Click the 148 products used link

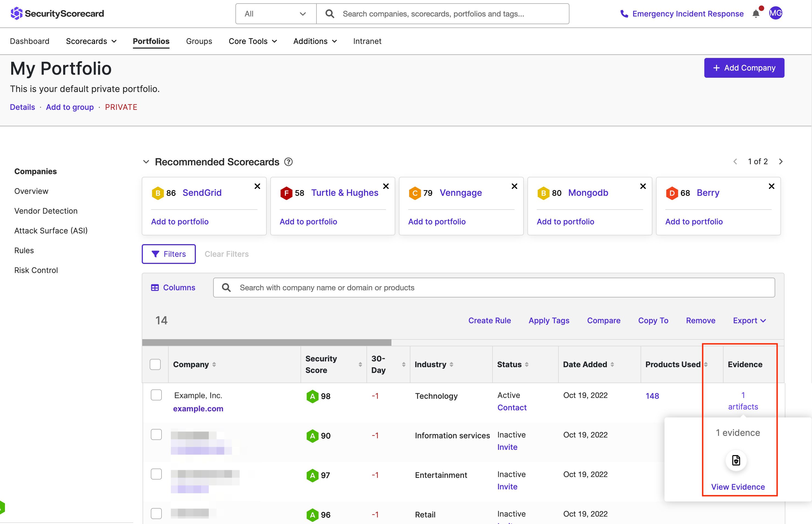(652, 396)
